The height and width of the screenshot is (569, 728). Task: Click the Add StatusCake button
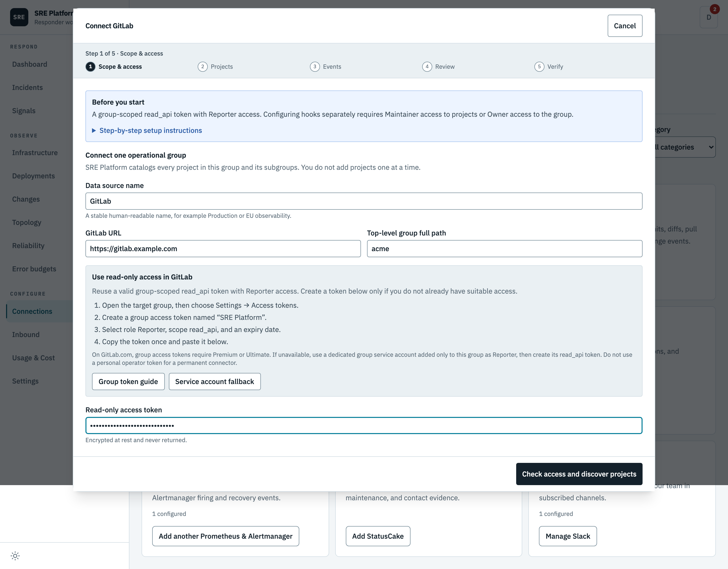pyautogui.click(x=378, y=536)
